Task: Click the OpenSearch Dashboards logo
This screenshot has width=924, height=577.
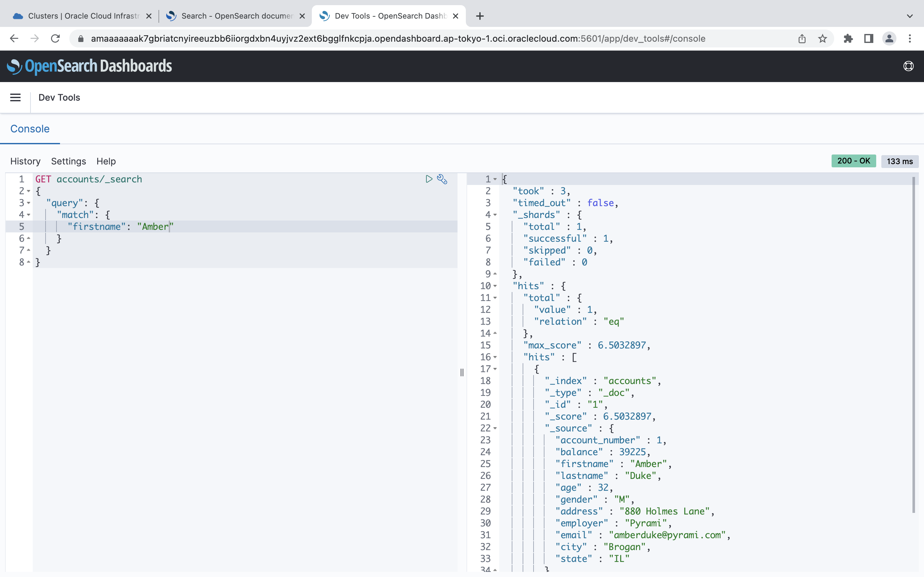Action: pos(89,66)
